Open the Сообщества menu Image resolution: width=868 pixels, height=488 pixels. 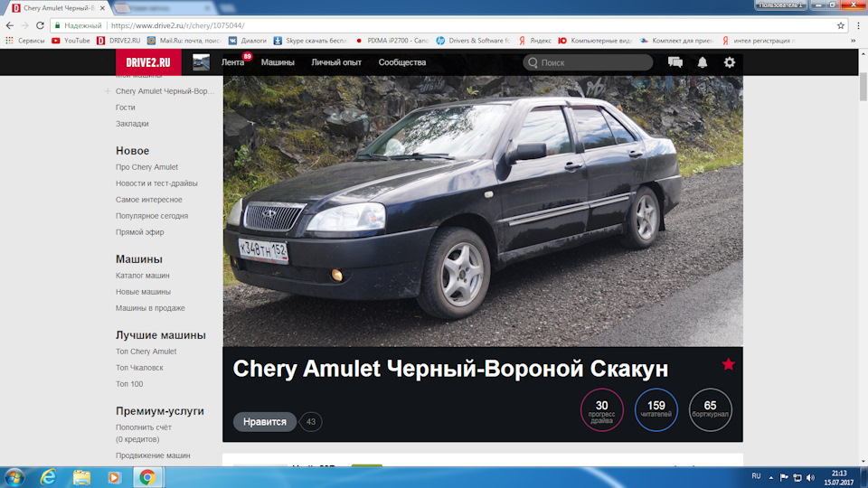click(x=401, y=62)
